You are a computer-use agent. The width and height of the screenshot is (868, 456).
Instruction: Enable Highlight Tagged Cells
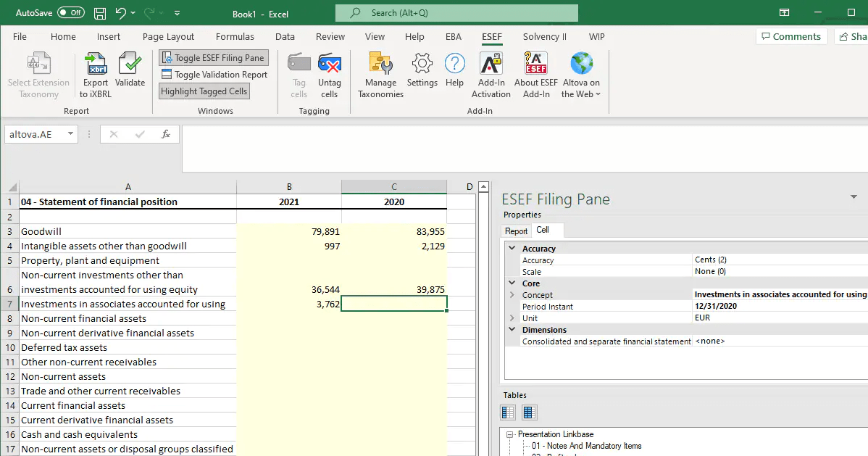coord(204,91)
